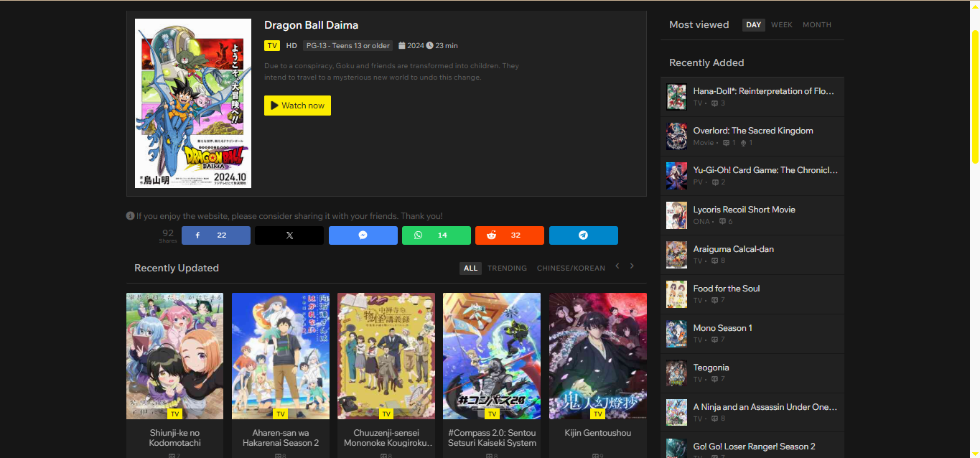Open #Compass 2.0: Sentou Setsuri title link

[492, 438]
